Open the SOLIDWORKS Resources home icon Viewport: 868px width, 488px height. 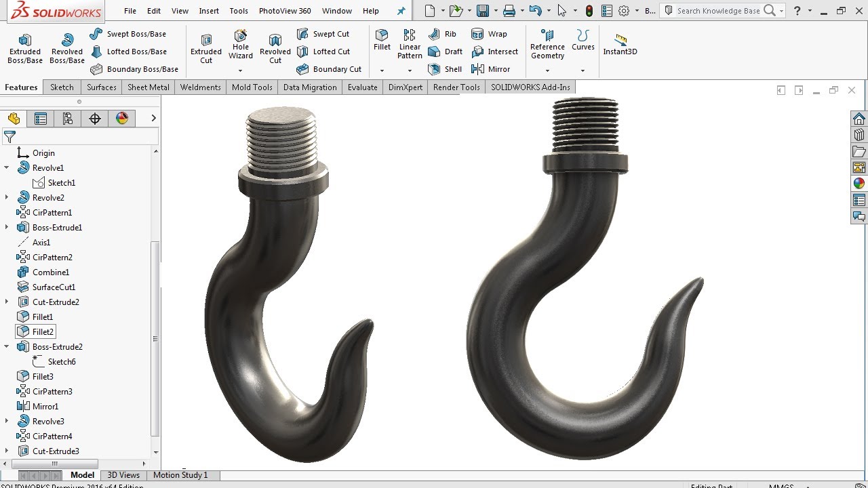pyautogui.click(x=859, y=119)
